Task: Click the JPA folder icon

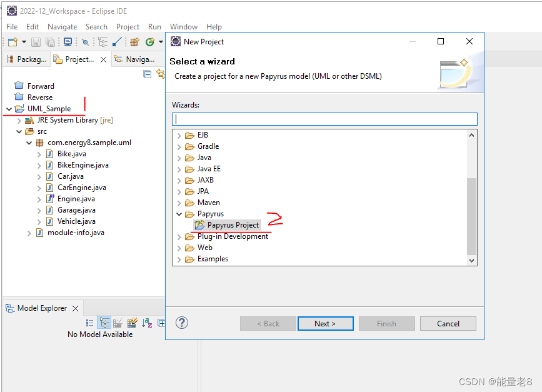Action: 189,191
